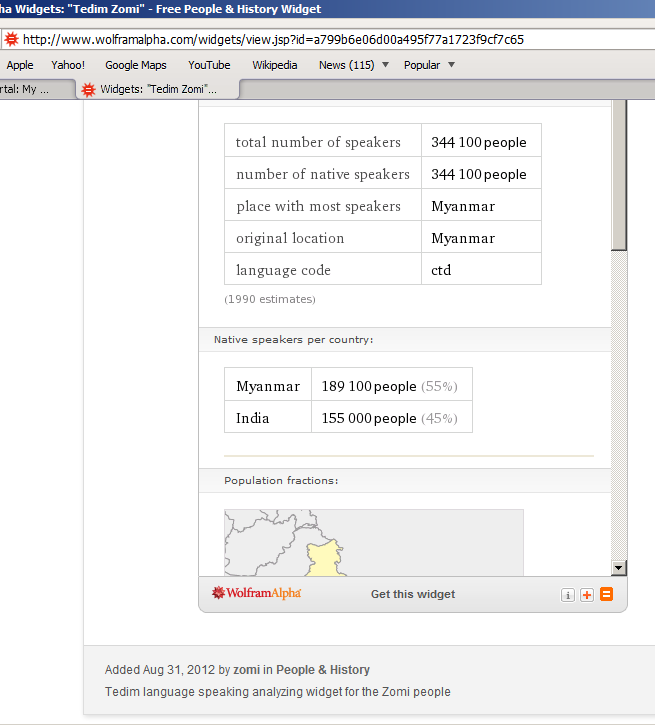Click 'Added Aug 31, 2012' text
The width and height of the screenshot is (655, 725).
(x=160, y=670)
